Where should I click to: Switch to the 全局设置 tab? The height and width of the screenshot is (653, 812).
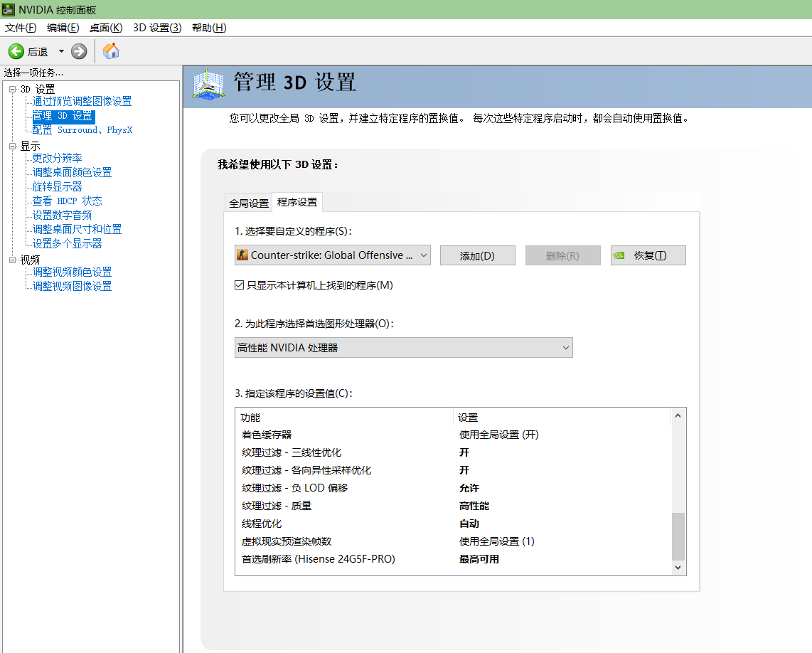pos(248,202)
